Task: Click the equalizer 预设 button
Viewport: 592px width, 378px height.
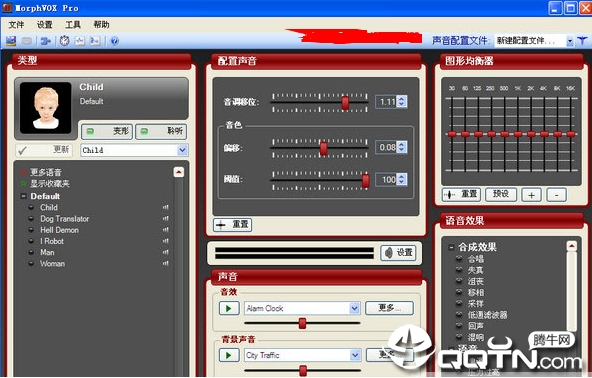Action: (x=501, y=194)
